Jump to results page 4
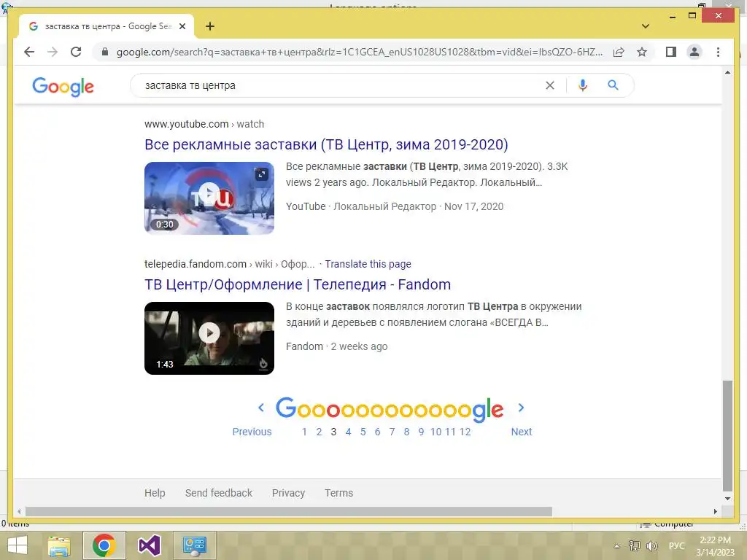Image resolution: width=747 pixels, height=560 pixels. (x=348, y=432)
